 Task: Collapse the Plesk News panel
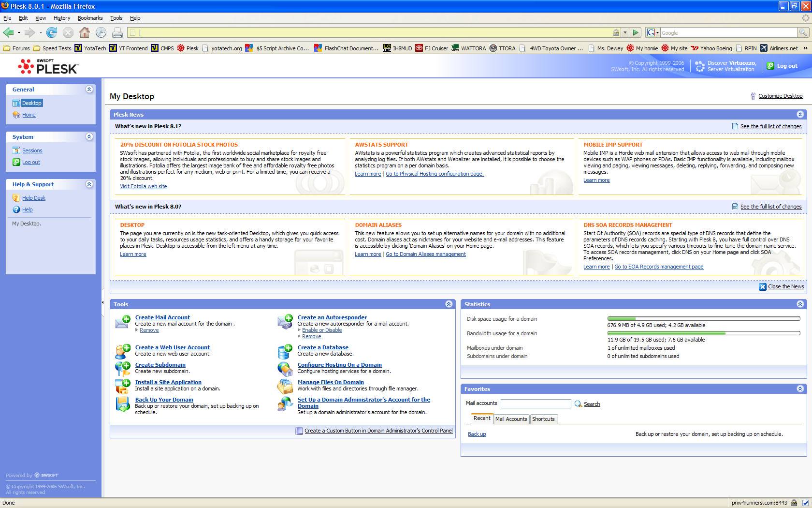(800, 115)
